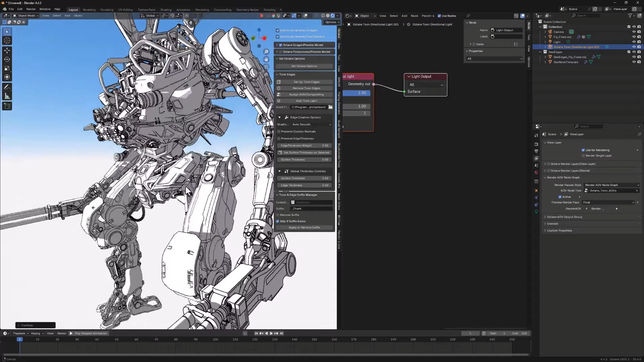Open the Add Cube tool

pos(7,106)
